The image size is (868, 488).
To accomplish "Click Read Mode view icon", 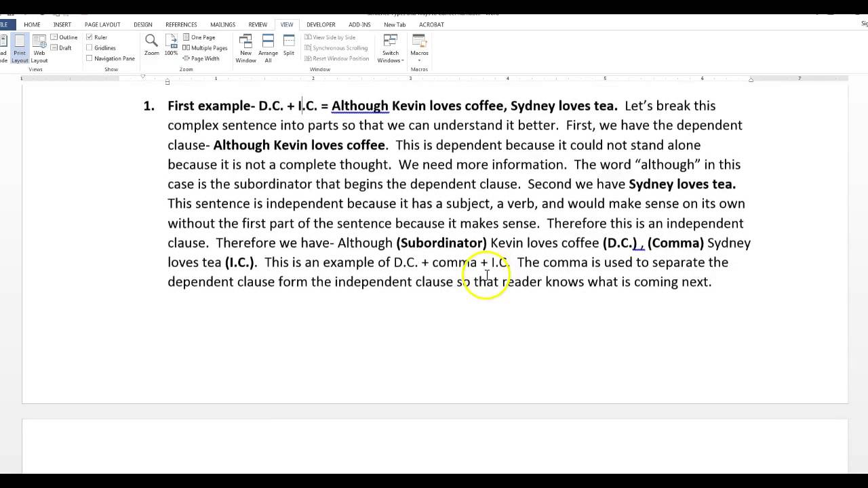I will pyautogui.click(x=3, y=49).
